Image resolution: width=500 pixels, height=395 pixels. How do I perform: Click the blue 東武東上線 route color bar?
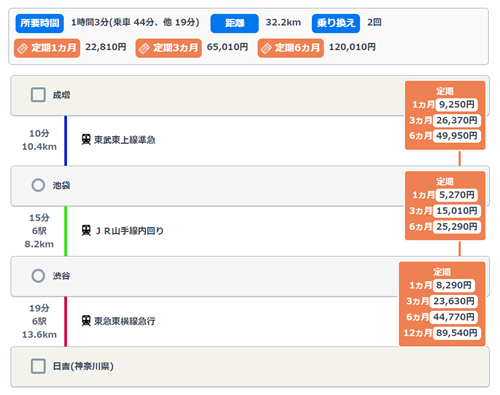[66, 141]
